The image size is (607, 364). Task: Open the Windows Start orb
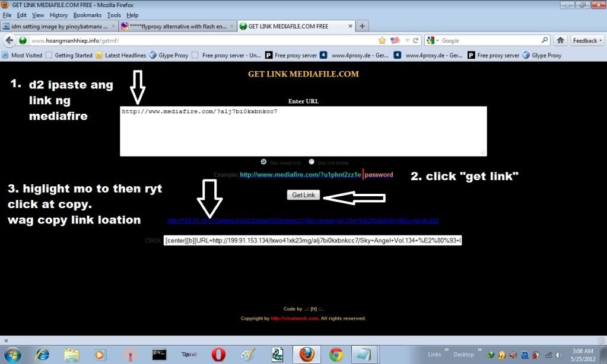click(x=12, y=355)
